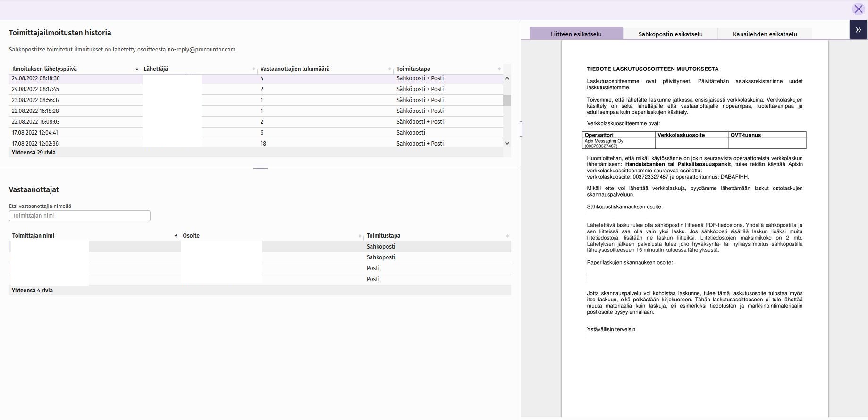Click the history table scroll-up arrow
This screenshot has width=868, height=420.
(x=507, y=78)
